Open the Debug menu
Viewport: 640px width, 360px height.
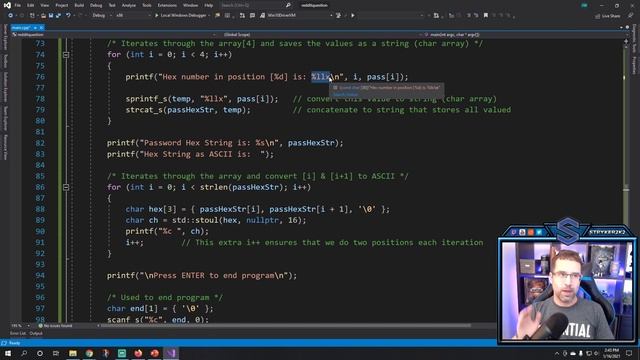tap(96, 5)
